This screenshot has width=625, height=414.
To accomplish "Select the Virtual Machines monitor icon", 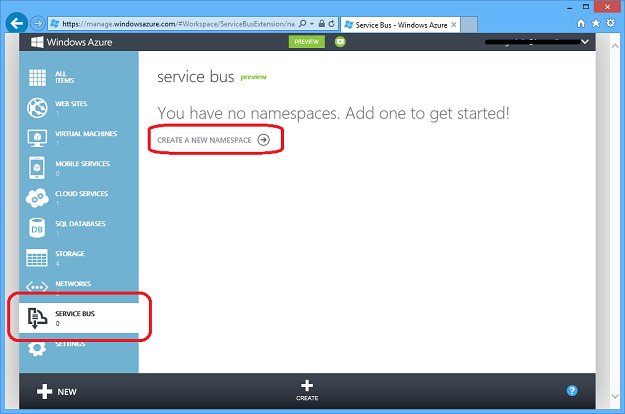I will (x=37, y=138).
